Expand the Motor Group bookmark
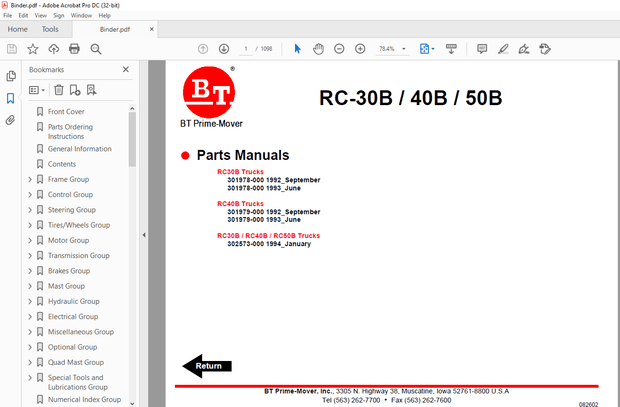The image size is (620, 407). 30,240
